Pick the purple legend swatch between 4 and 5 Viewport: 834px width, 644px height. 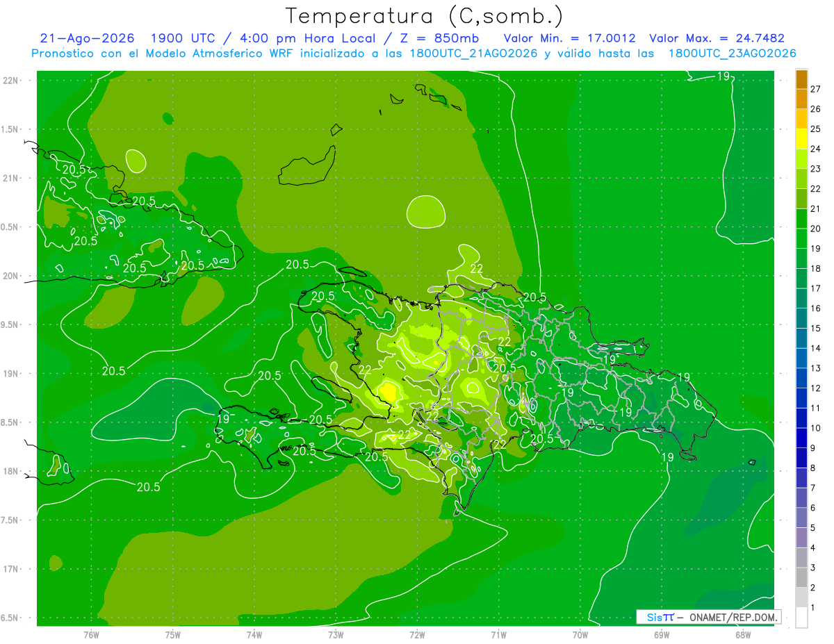pos(801,538)
